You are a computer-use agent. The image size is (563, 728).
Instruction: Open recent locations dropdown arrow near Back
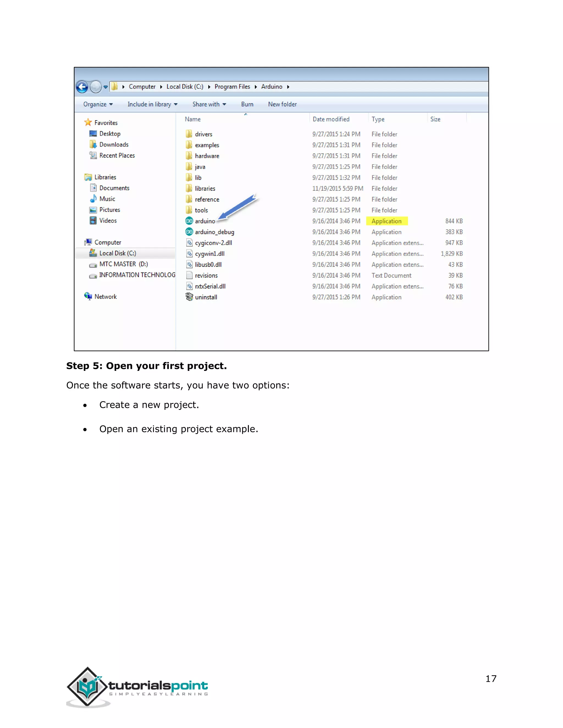(x=106, y=87)
